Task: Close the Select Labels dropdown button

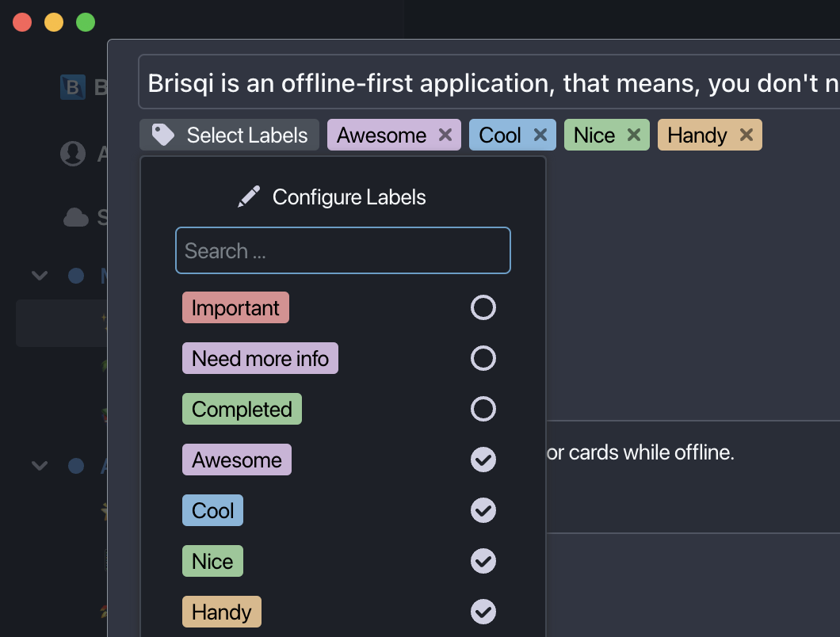Action: (229, 135)
